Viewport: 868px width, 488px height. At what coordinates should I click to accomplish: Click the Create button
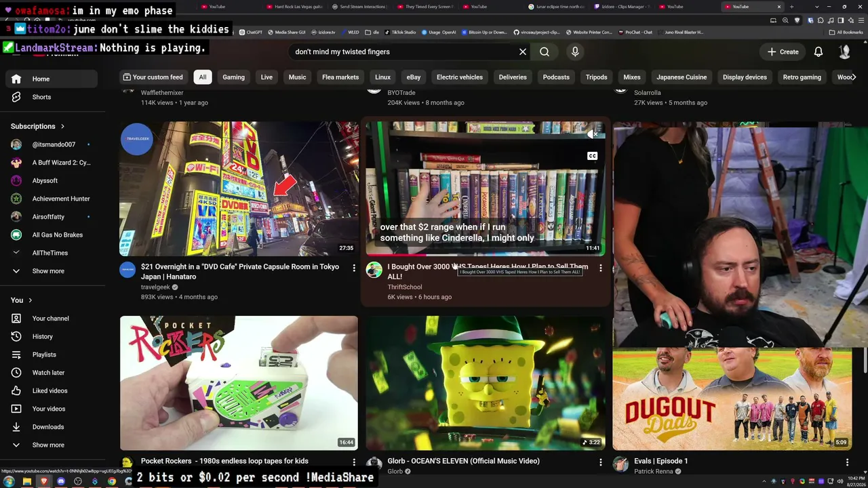[x=783, y=52]
